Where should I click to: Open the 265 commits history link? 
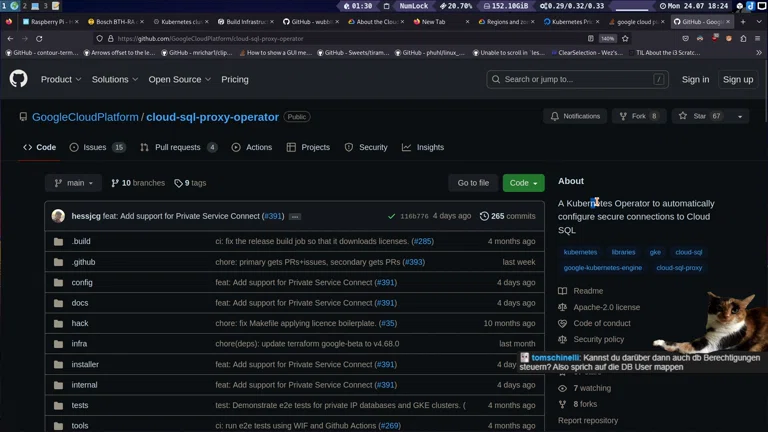(507, 216)
